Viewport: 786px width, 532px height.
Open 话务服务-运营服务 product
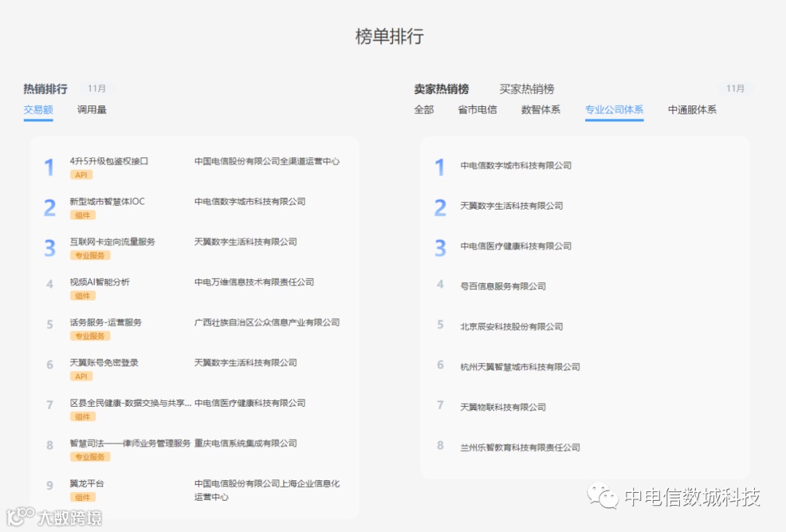click(106, 322)
